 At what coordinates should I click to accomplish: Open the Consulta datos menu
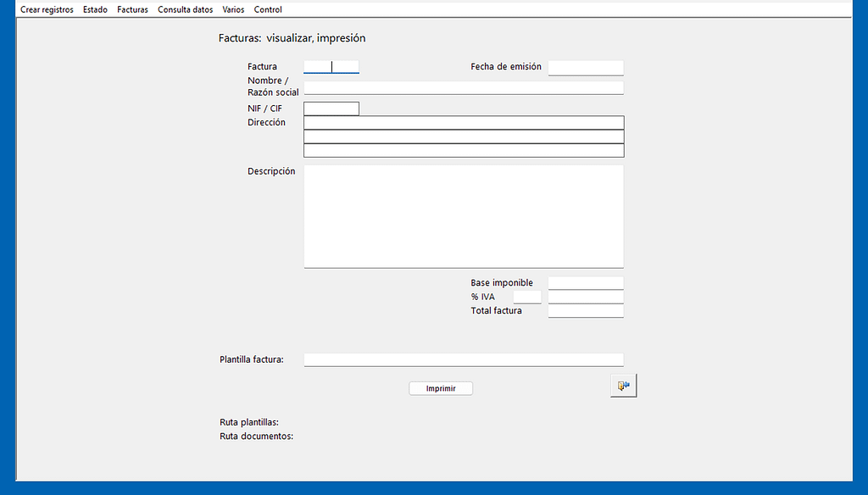185,9
